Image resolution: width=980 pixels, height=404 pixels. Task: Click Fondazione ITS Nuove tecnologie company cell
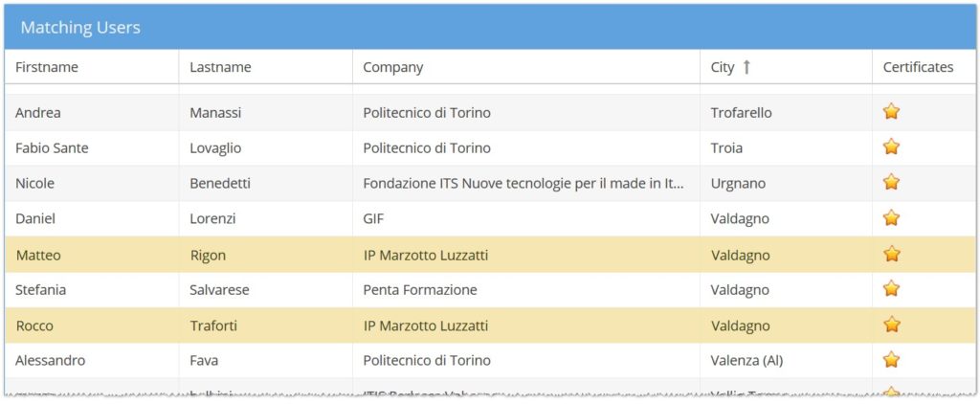coord(524,183)
